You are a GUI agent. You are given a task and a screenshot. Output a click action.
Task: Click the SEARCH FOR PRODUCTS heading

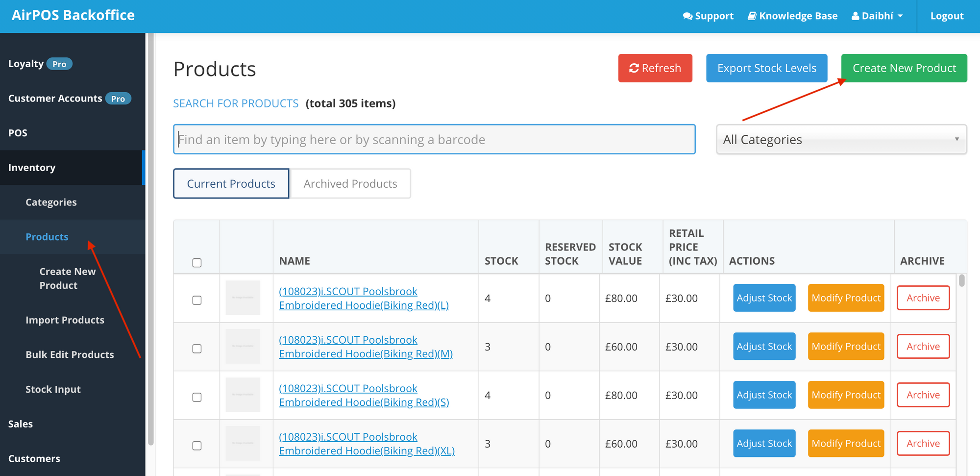(236, 103)
